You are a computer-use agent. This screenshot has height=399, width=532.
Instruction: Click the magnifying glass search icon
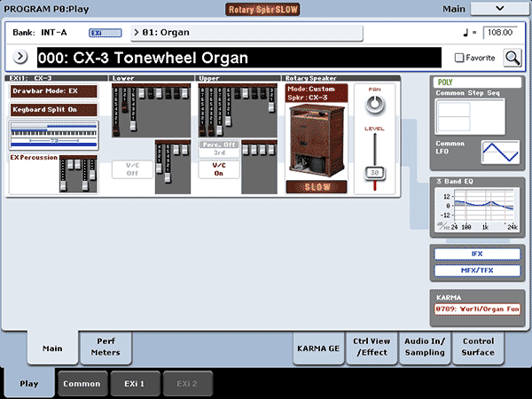pyautogui.click(x=512, y=58)
